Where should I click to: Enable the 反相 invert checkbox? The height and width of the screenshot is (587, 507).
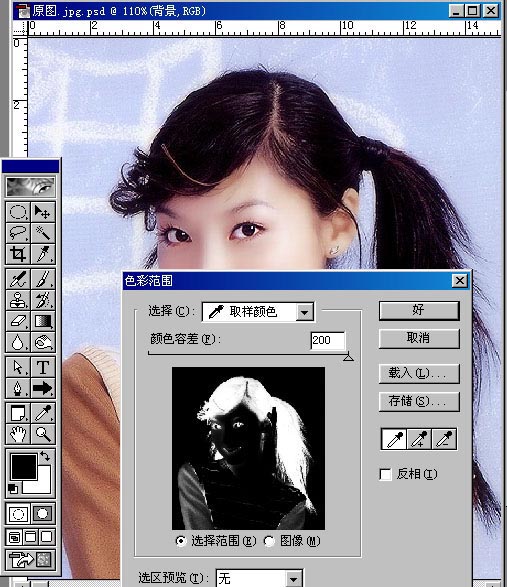coord(385,474)
